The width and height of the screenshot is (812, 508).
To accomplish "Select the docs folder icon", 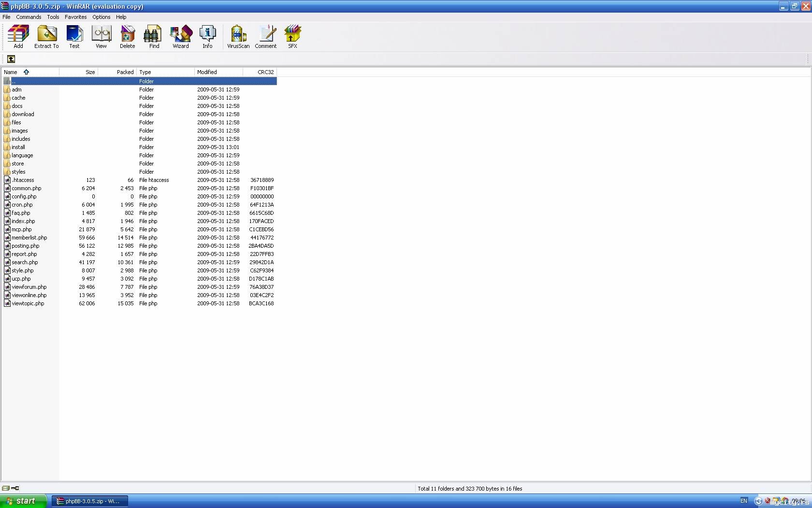I will click(7, 106).
